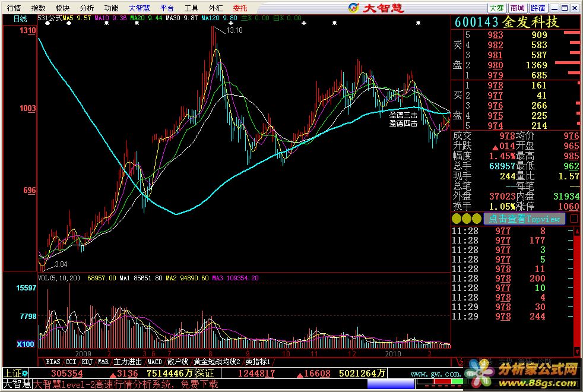Switch to the KDJ indicator tab
The width and height of the screenshot is (583, 392).
87,362
